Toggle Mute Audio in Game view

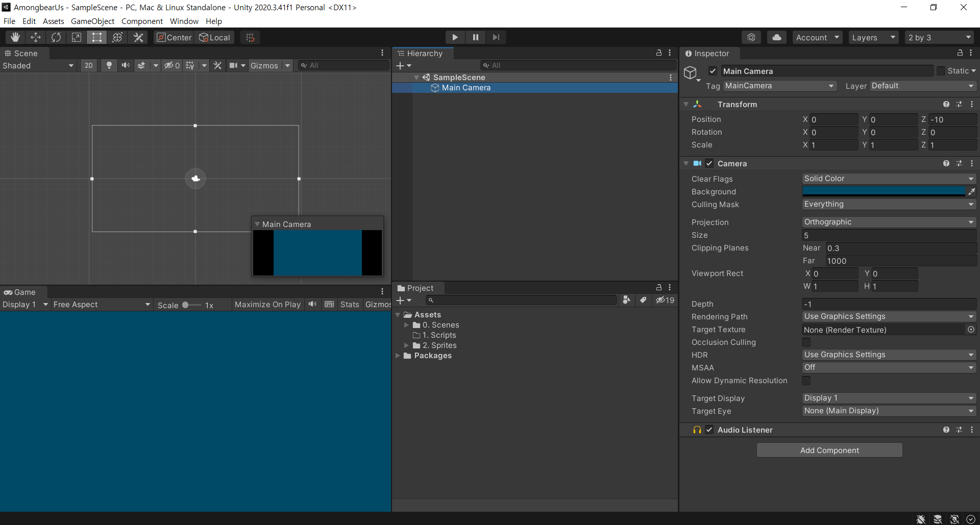[312, 305]
